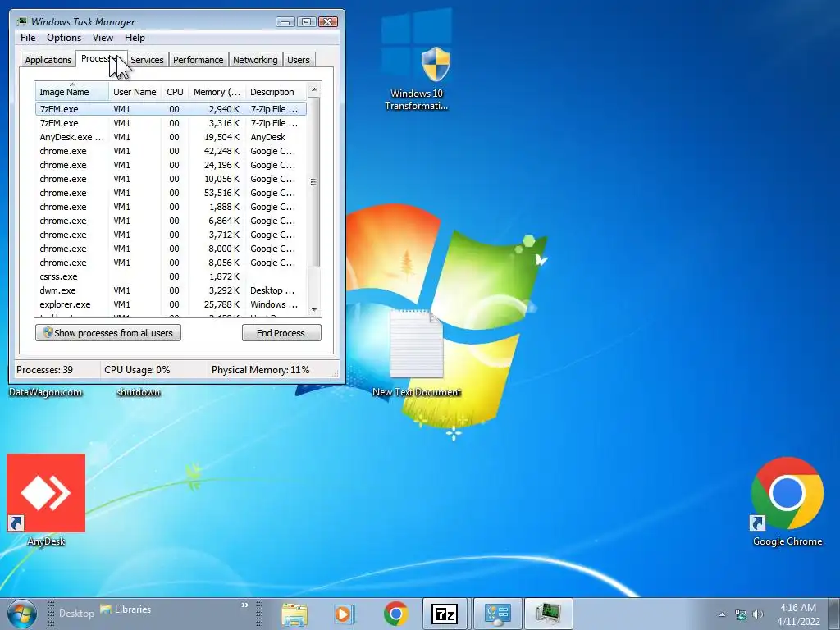840x630 pixels.
Task: Select the explorer.exe process row
Action: click(171, 304)
